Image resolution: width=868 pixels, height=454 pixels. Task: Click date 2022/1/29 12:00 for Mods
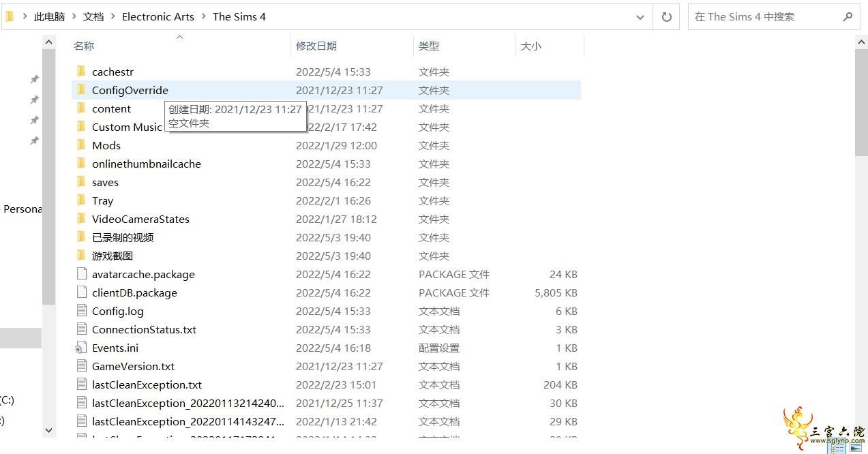tap(336, 145)
